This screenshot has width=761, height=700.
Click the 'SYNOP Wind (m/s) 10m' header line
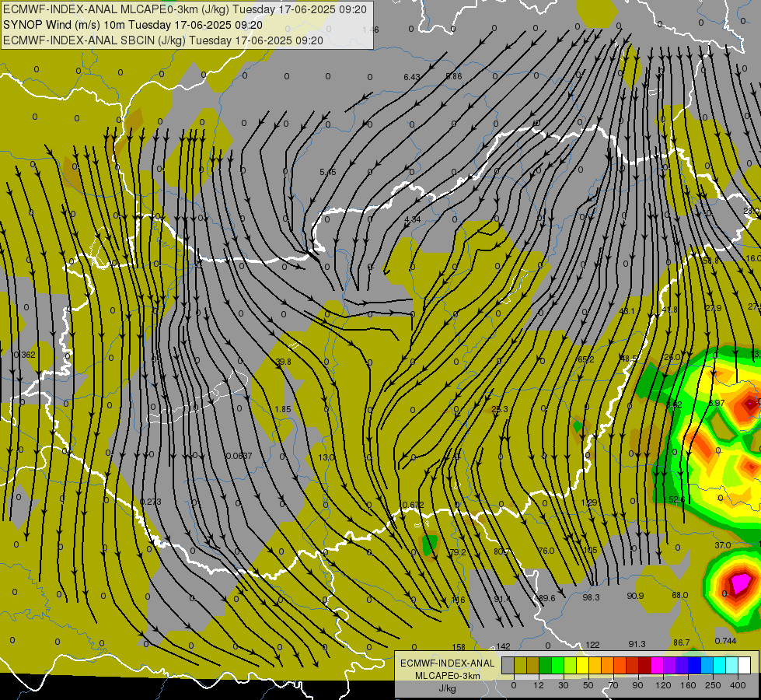(133, 25)
